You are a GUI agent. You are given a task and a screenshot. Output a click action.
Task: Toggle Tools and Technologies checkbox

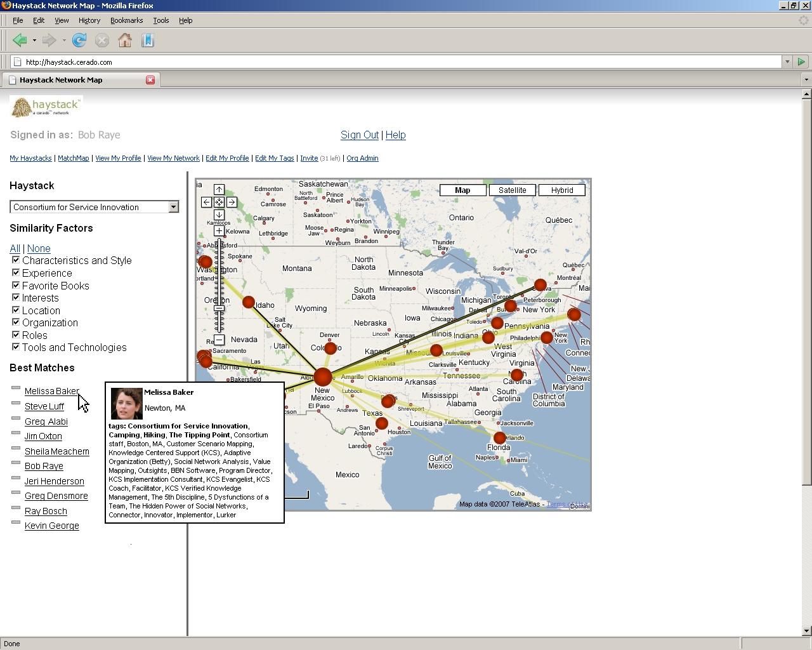pyautogui.click(x=16, y=347)
